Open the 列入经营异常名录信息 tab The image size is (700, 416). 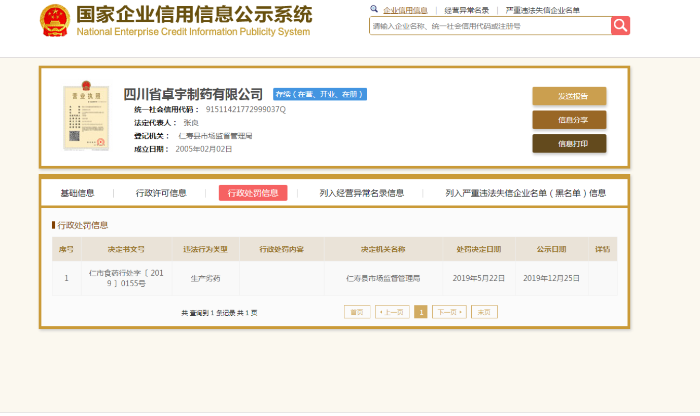coord(362,193)
